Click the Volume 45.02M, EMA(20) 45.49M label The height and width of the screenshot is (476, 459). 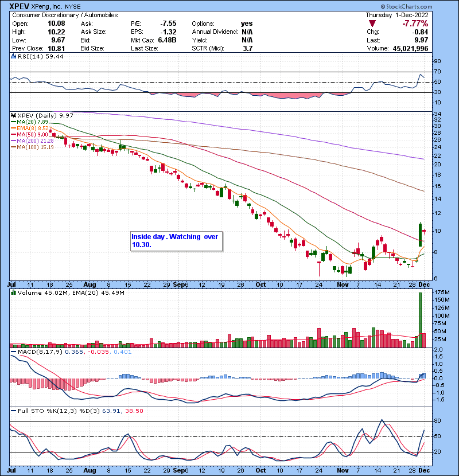[71, 293]
